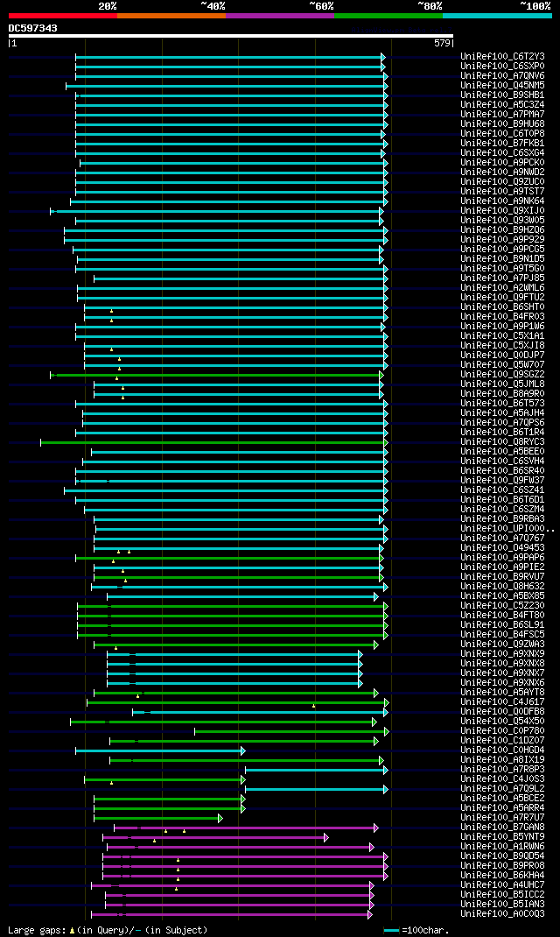Select label UniRef100_C6SZM4
The width and height of the screenshot is (560, 937).
pyautogui.click(x=502, y=509)
